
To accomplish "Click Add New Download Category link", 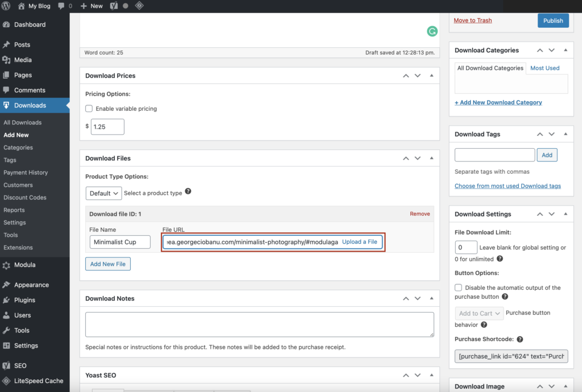I will 498,103.
